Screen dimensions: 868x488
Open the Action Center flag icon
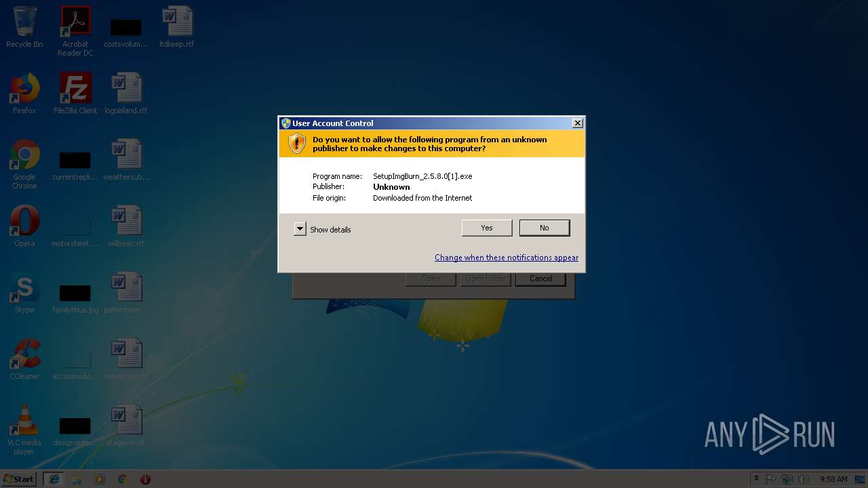772,479
